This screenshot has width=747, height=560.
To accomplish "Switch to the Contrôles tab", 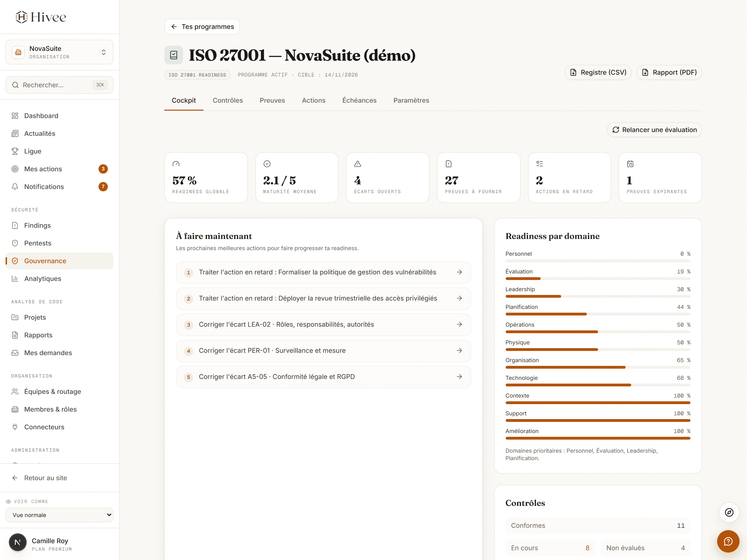I will (x=228, y=101).
